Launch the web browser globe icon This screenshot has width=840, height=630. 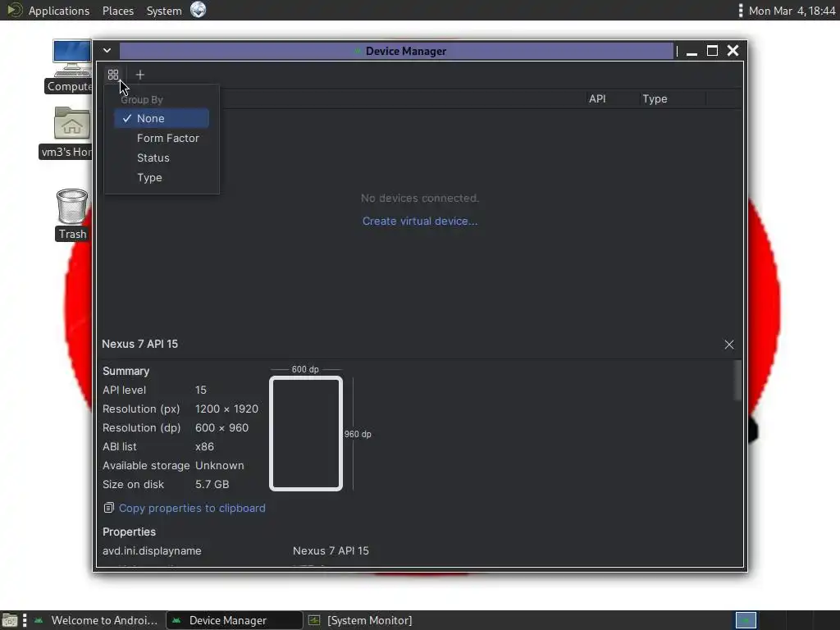click(x=199, y=10)
